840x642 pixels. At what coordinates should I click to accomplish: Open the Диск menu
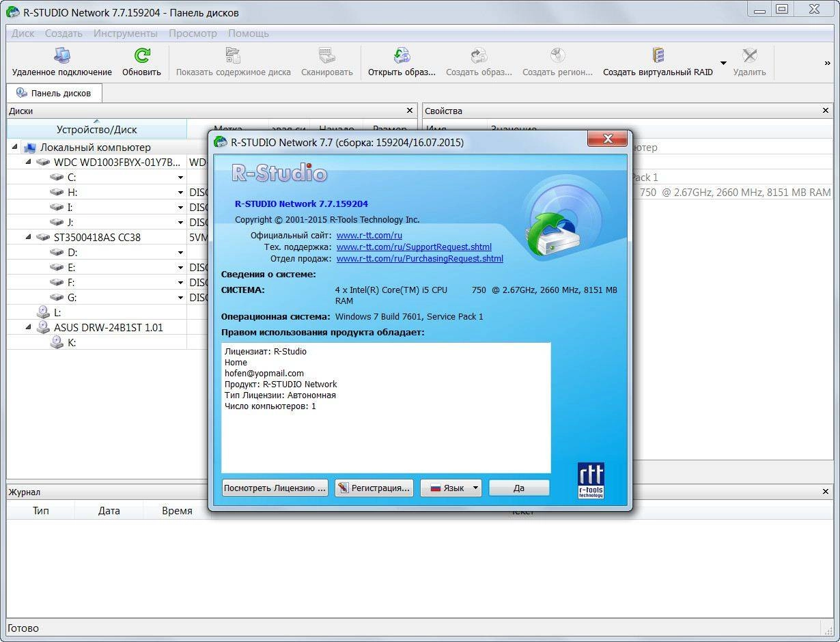click(x=23, y=33)
